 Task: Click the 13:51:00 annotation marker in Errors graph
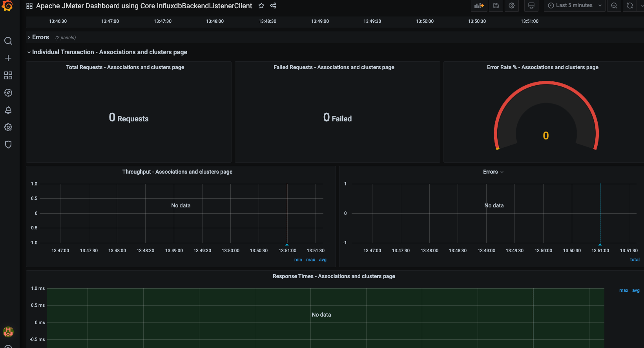pos(600,244)
